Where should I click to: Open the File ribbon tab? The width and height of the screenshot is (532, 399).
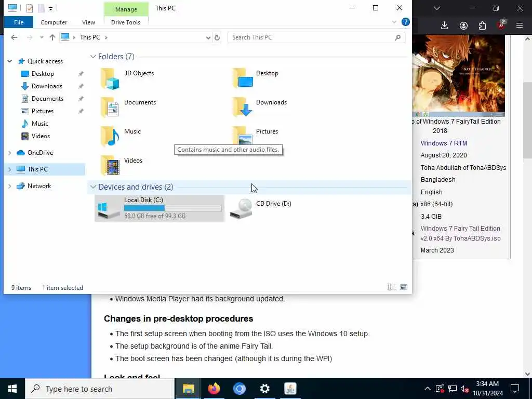(19, 22)
